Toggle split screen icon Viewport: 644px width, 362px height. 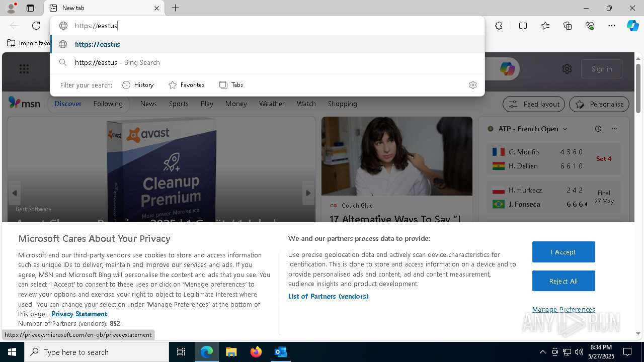coord(523,26)
